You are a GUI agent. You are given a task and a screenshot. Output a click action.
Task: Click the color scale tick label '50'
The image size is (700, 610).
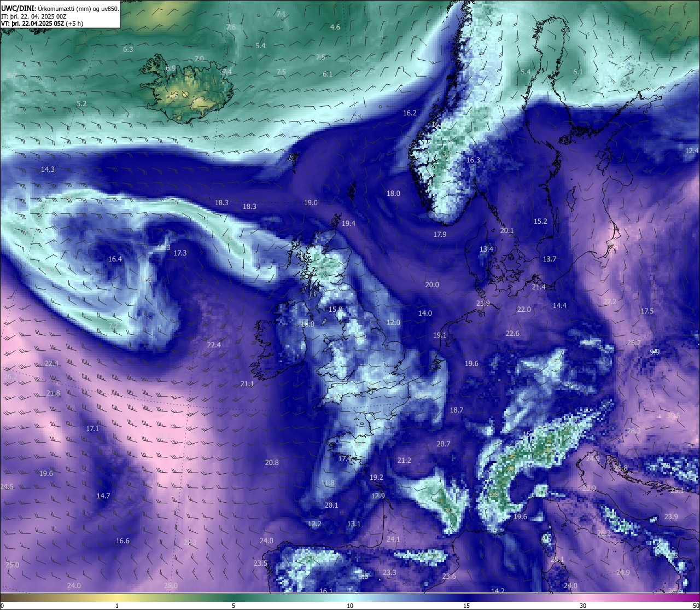click(695, 606)
